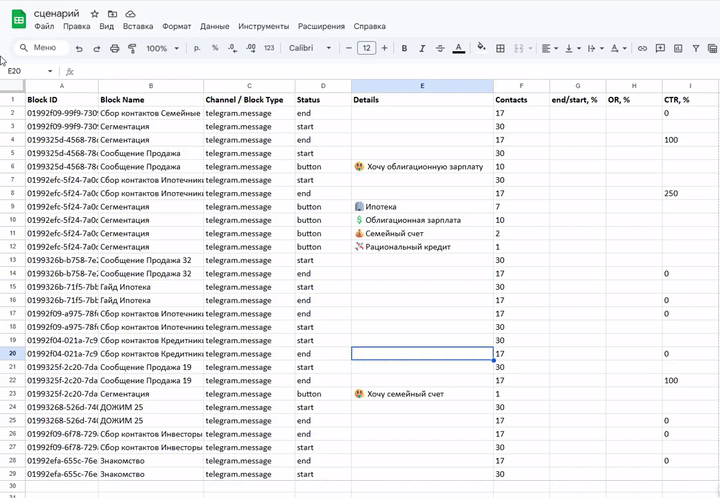The image size is (720, 498).
Task: Toggle italic formatting
Action: (x=422, y=48)
